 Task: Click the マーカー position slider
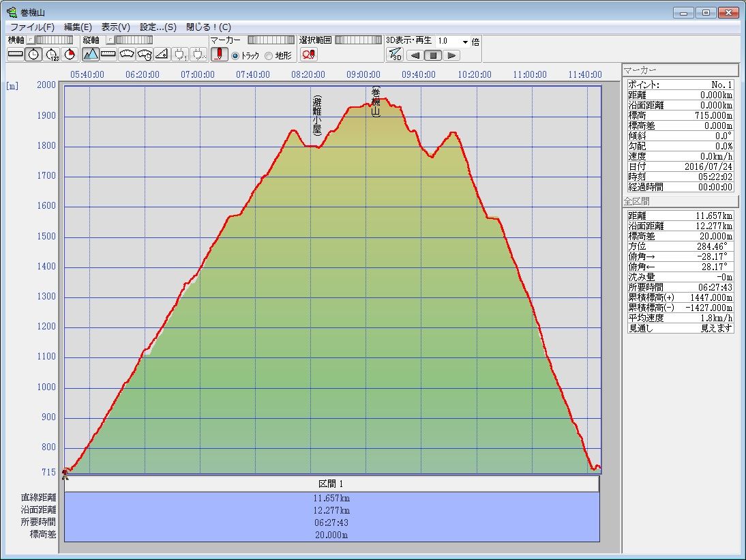[271, 40]
